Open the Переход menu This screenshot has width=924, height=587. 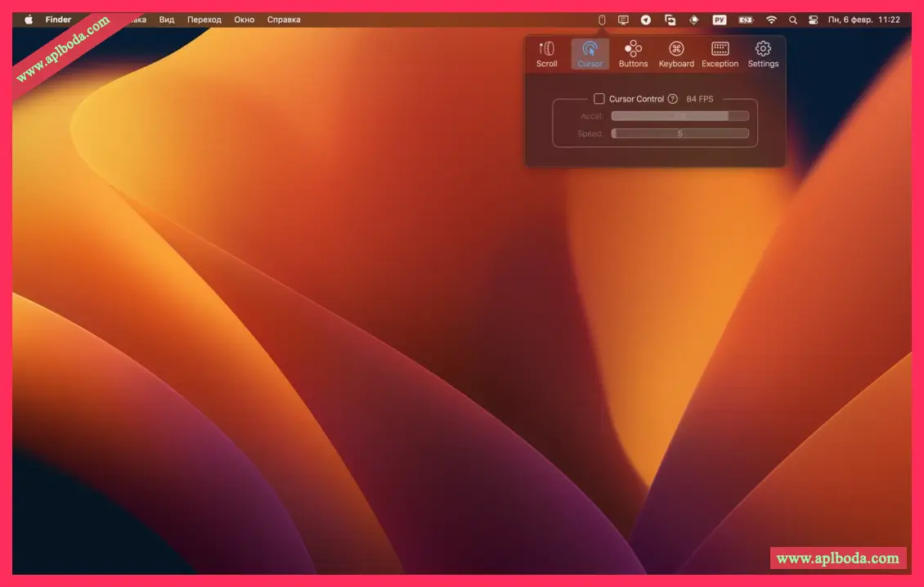[204, 20]
